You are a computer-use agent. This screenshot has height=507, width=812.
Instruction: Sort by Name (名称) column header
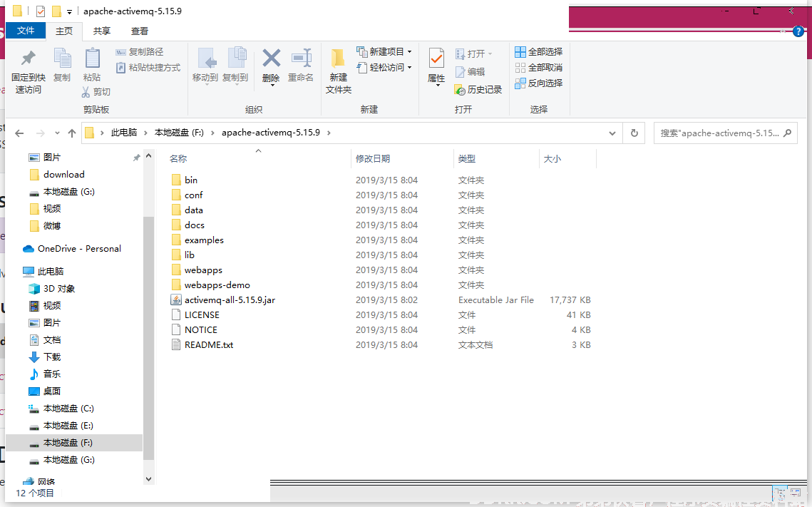click(178, 159)
